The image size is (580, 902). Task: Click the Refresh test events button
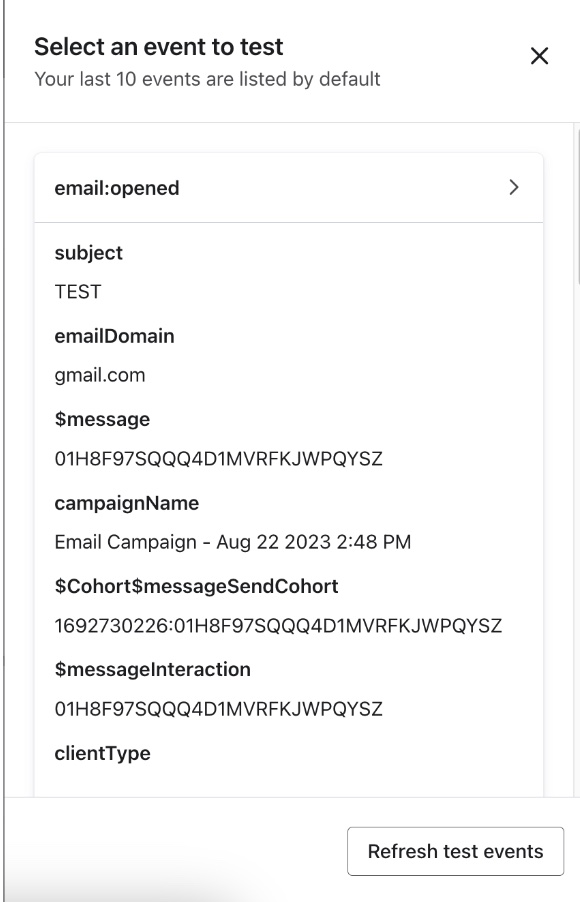pyautogui.click(x=455, y=850)
